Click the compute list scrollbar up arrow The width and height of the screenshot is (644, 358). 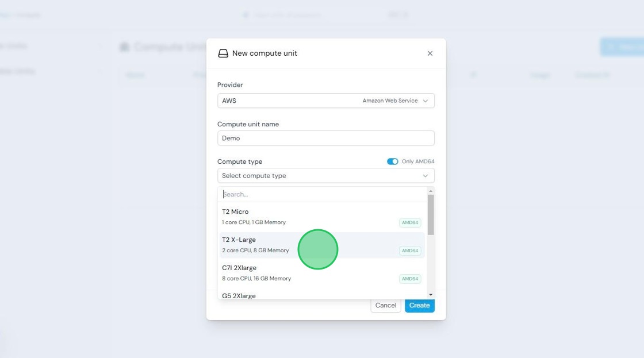tap(431, 191)
